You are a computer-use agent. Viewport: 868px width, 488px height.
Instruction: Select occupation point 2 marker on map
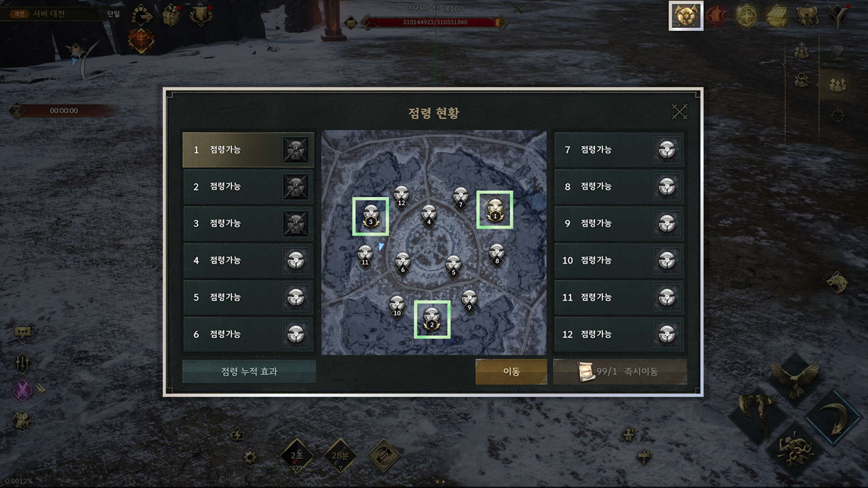[432, 319]
